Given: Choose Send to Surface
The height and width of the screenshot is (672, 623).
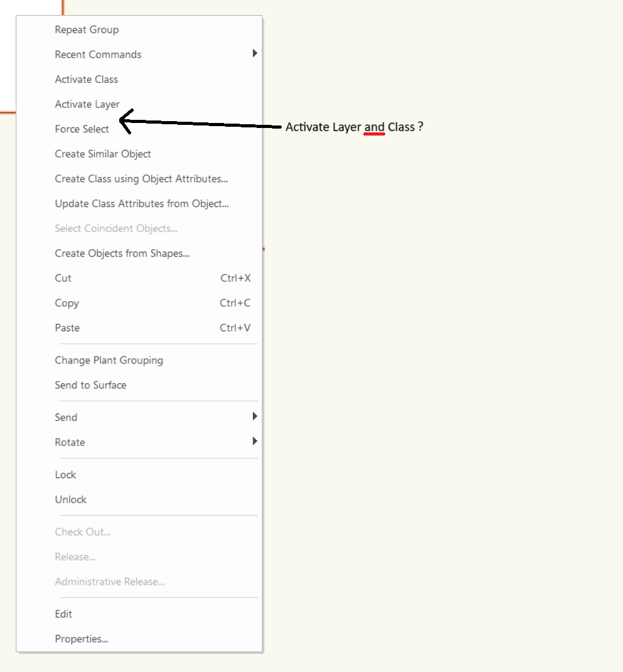Looking at the screenshot, I should [x=90, y=385].
